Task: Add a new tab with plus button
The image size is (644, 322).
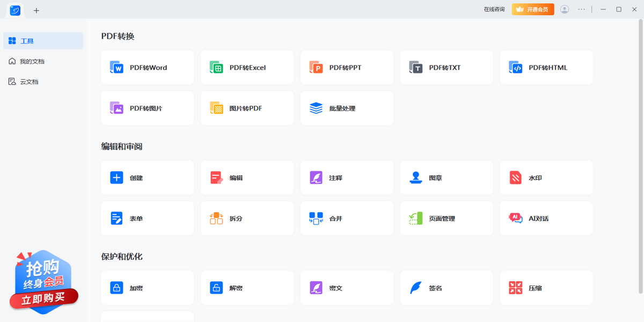Action: pos(36,10)
